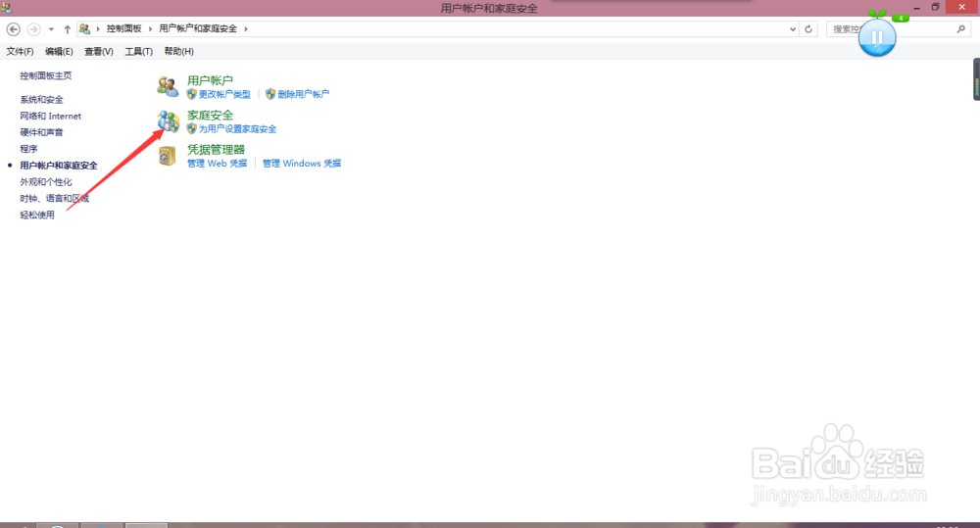Go up one folder level
The height and width of the screenshot is (528, 980).
67,28
